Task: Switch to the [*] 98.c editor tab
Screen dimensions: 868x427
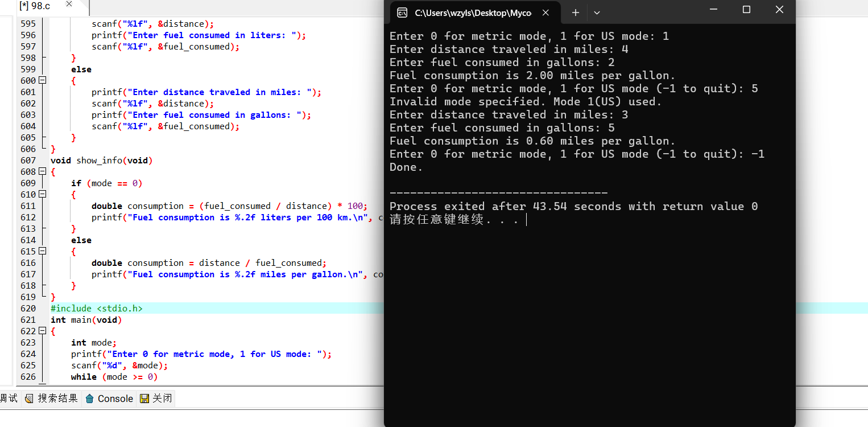Action: click(35, 6)
